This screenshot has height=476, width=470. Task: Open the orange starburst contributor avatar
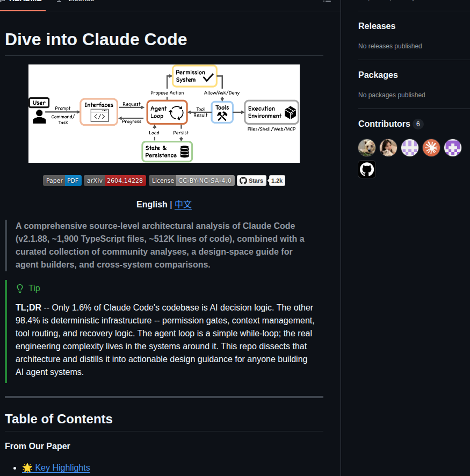point(431,148)
